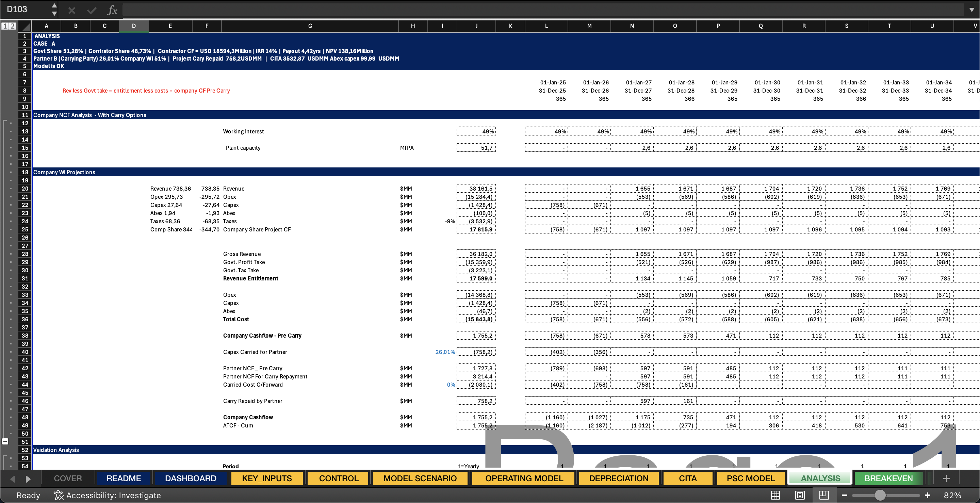Image resolution: width=980 pixels, height=503 pixels.
Task: Switch to Page Layout view icon
Action: (800, 495)
